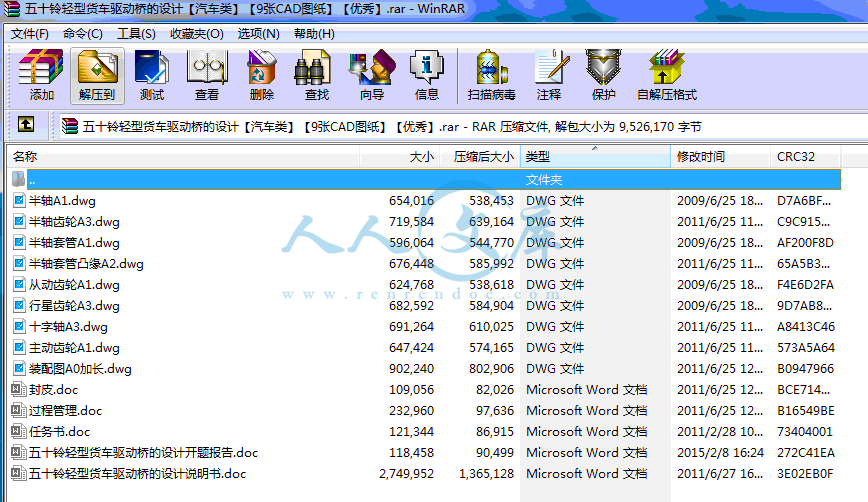Click the CRC32 value 272C41EA
Viewport: 868px width, 502px height.
(805, 453)
